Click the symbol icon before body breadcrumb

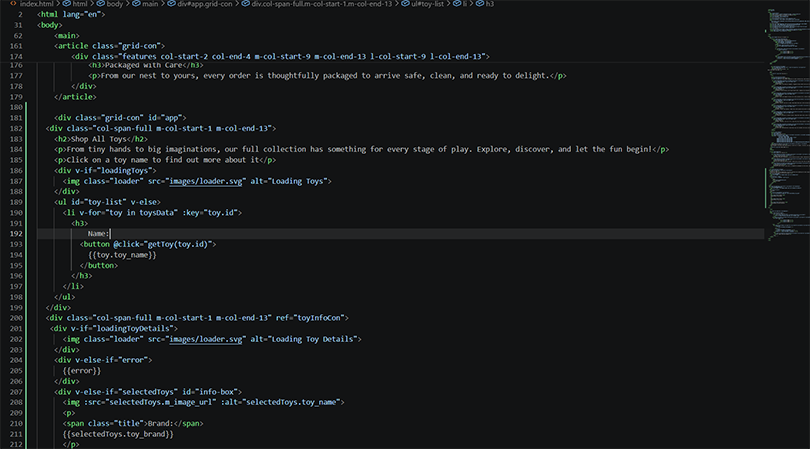tap(99, 4)
